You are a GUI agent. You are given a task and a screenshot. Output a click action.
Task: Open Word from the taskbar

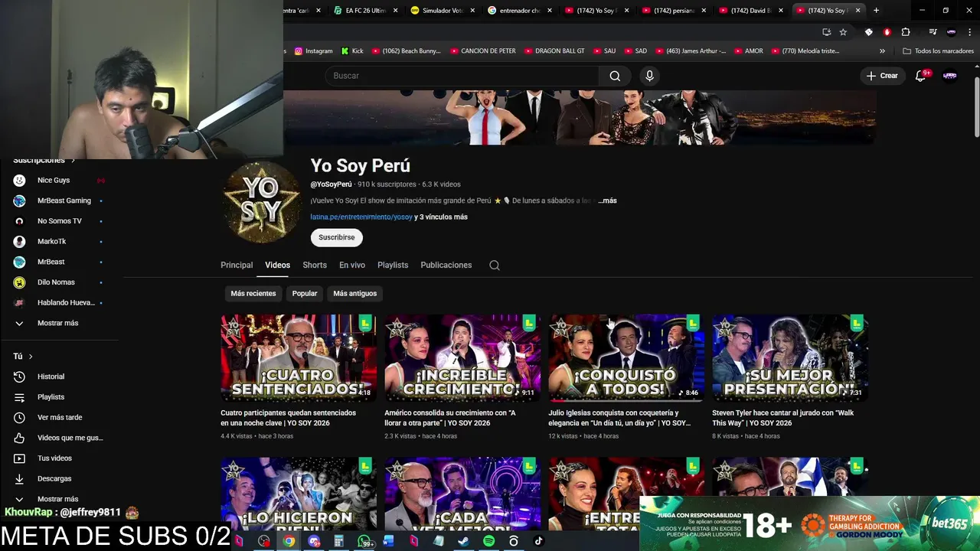coord(388,541)
